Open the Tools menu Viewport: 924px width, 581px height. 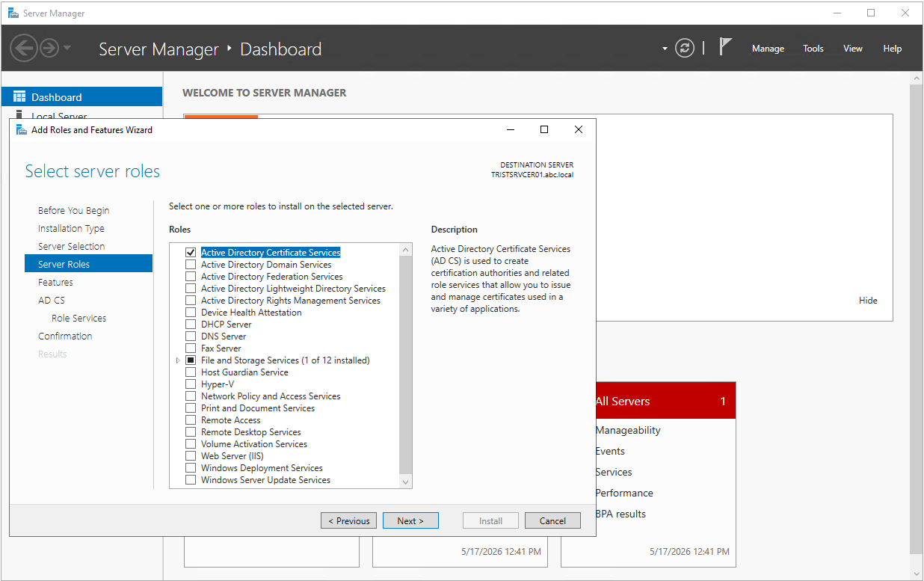click(813, 49)
